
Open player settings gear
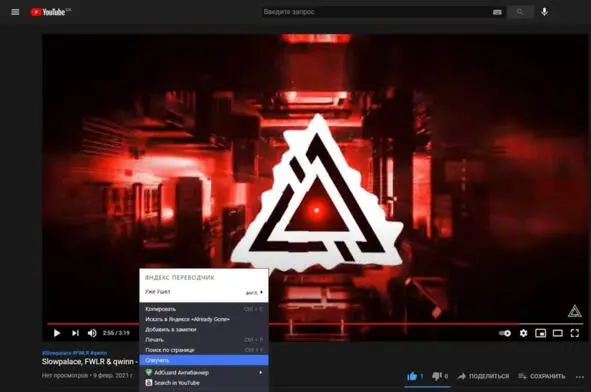524,333
